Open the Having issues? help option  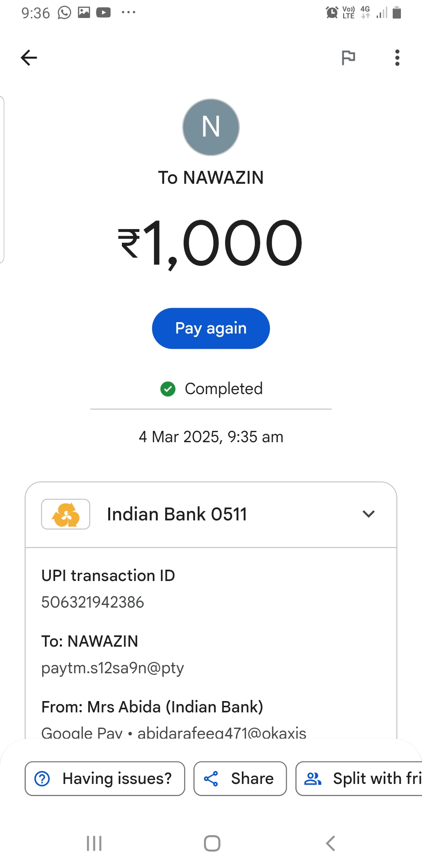105,778
